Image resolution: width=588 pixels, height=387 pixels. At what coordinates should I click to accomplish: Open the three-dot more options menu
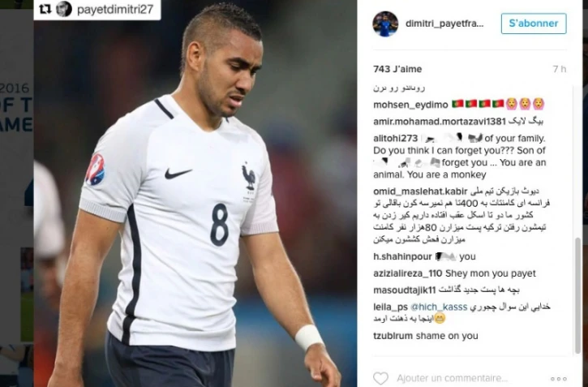(x=558, y=379)
